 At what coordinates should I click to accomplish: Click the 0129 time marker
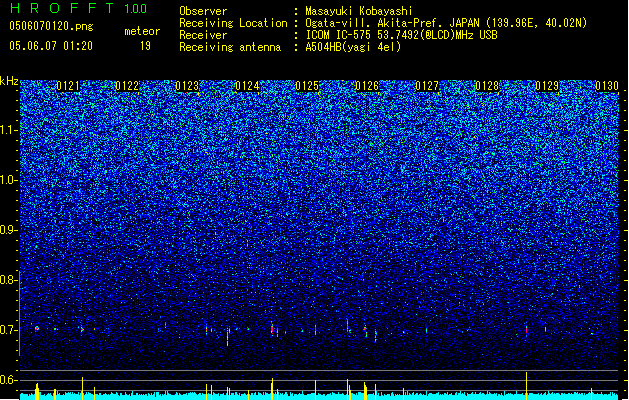click(x=547, y=86)
